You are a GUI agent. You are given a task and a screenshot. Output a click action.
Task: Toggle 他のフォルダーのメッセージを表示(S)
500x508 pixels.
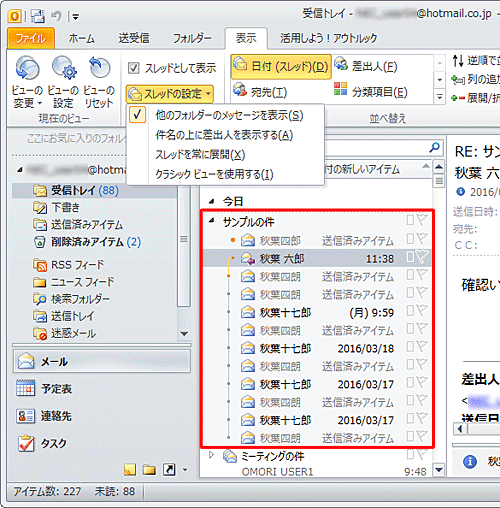tap(226, 115)
